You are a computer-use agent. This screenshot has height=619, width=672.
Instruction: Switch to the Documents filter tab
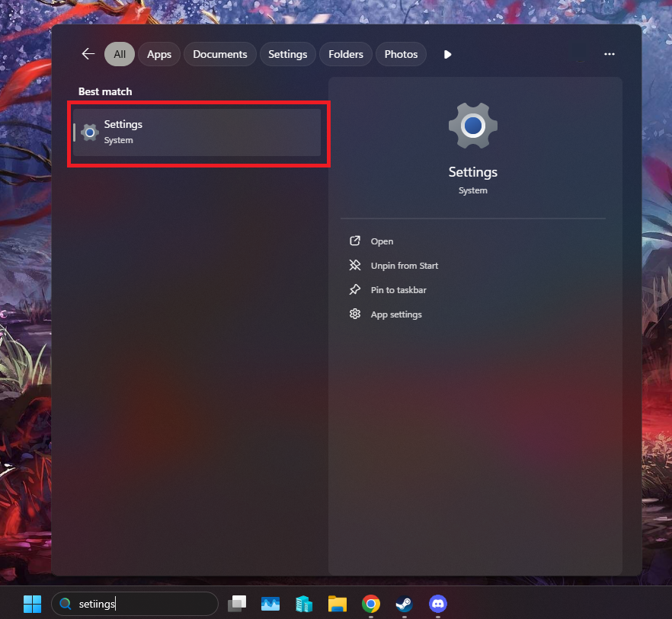pos(219,54)
